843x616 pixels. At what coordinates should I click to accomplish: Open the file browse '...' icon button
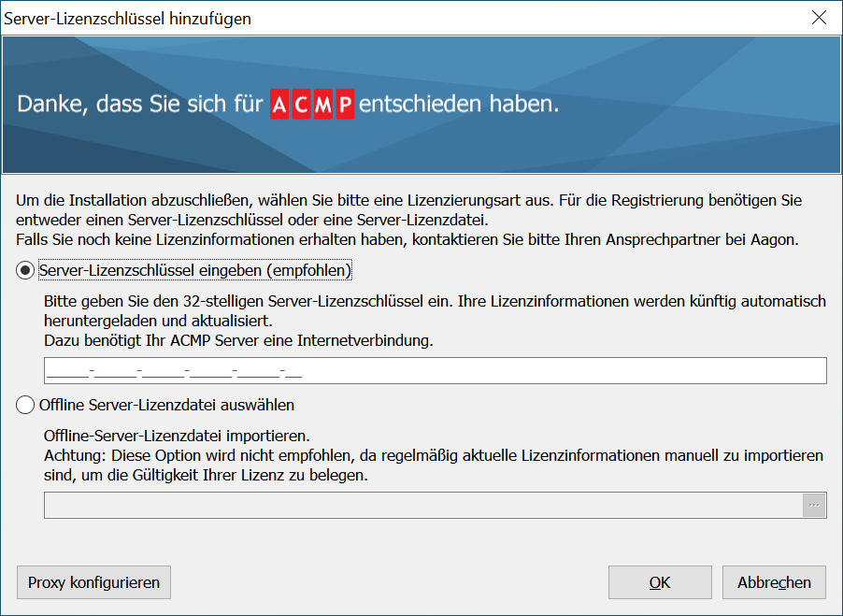pos(814,505)
